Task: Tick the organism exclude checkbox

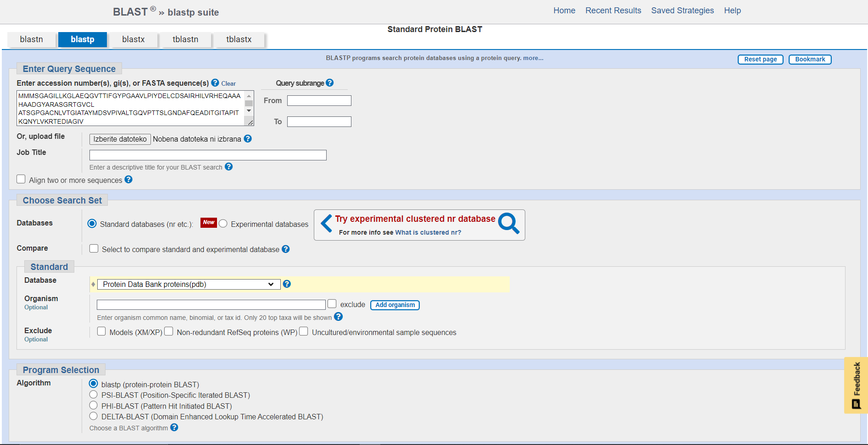Action: pyautogui.click(x=332, y=303)
